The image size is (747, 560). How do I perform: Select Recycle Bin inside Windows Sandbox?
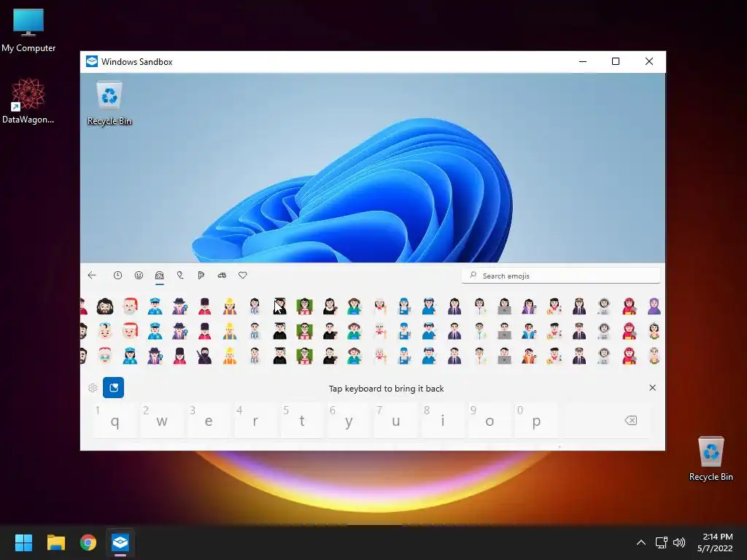(x=109, y=104)
